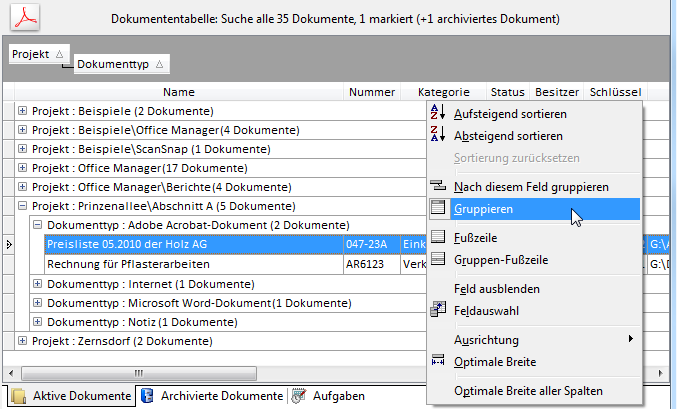This screenshot has width=677, height=409.
Task: Click the Gruppen-Fußzeile menu icon
Action: [437, 260]
